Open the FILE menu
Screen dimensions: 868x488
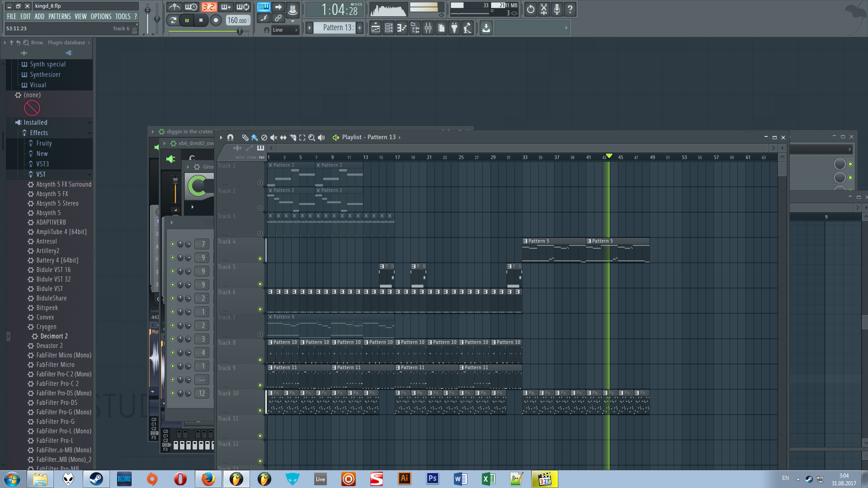point(12,16)
